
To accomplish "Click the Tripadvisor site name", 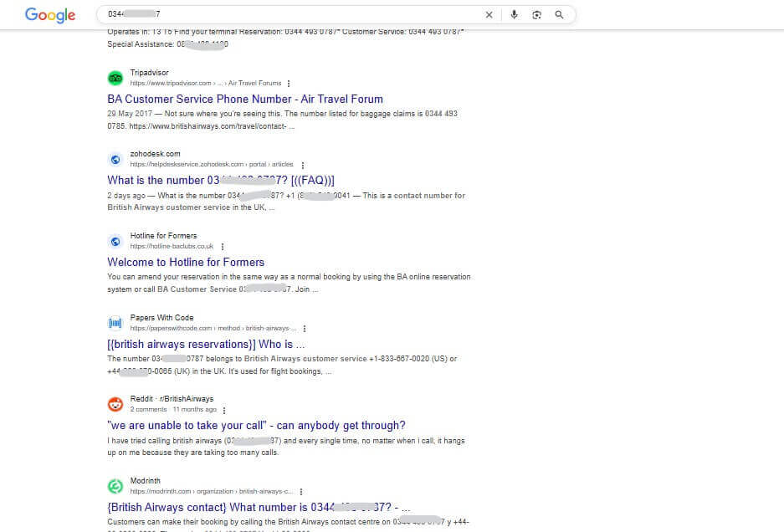I will [149, 73].
